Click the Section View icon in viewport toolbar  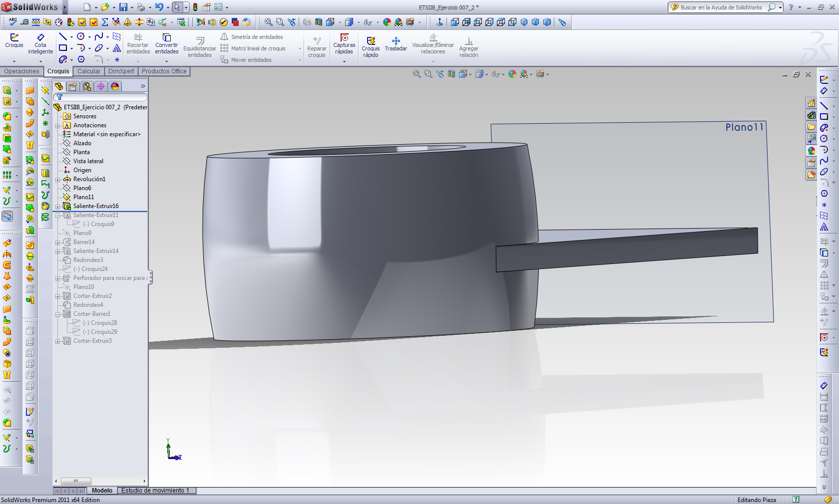[x=451, y=74]
